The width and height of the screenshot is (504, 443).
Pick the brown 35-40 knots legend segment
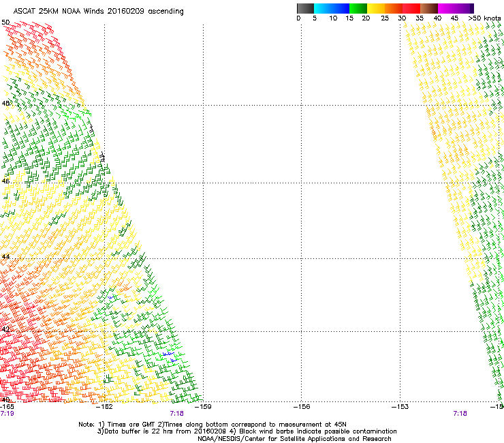tap(429, 8)
